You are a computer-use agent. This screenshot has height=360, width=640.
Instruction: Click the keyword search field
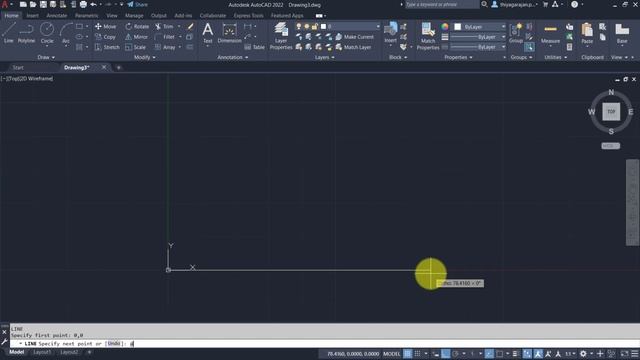tap(442, 4)
